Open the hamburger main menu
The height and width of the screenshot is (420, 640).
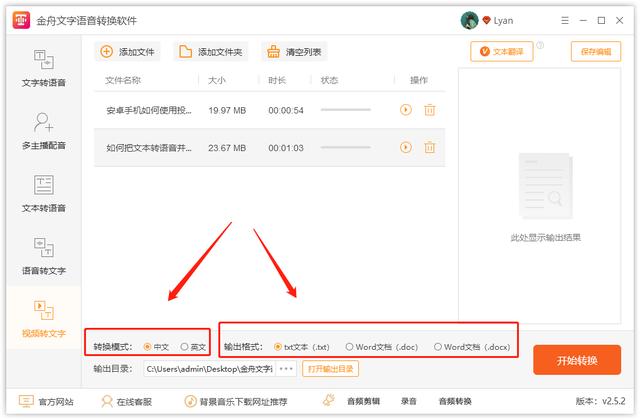pyautogui.click(x=565, y=20)
